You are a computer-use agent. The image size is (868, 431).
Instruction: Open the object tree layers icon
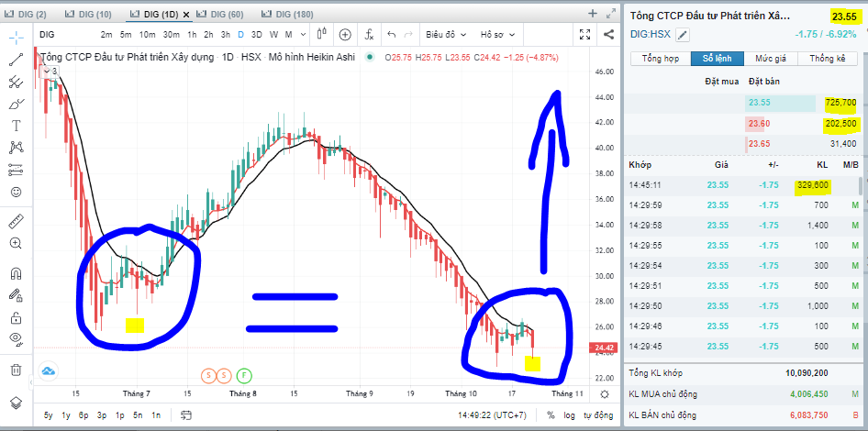coord(16,403)
